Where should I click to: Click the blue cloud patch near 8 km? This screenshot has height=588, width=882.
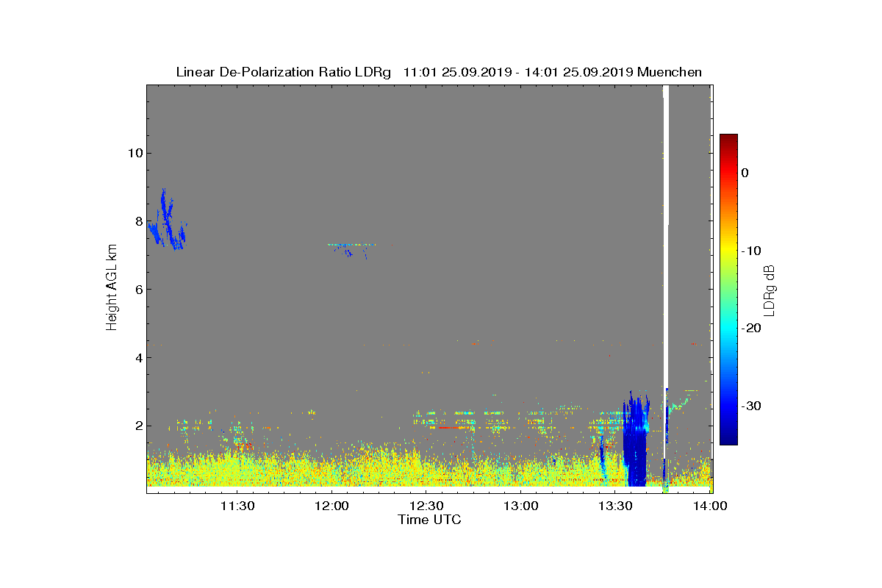pos(168,220)
